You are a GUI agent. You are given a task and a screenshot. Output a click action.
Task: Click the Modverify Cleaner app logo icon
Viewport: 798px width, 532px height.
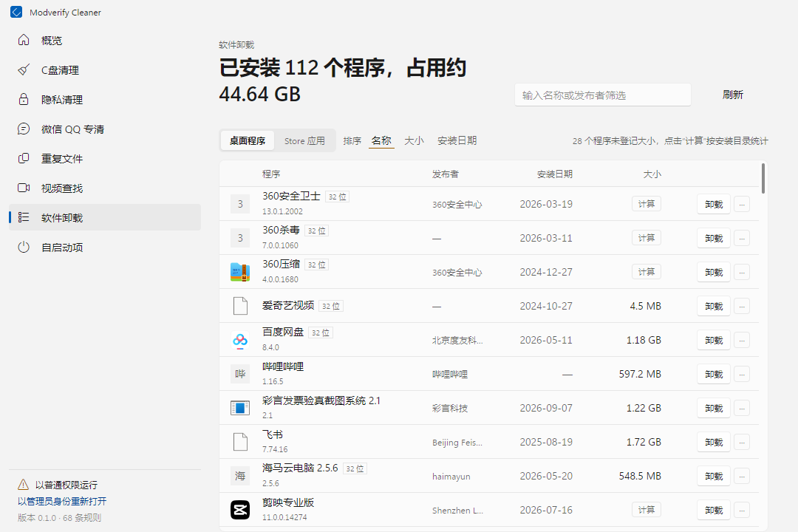coord(16,13)
